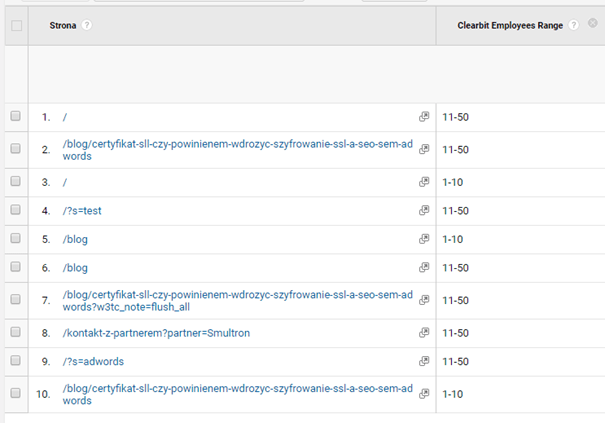
Task: Click the /?s=adwords page link
Action: coord(93,361)
